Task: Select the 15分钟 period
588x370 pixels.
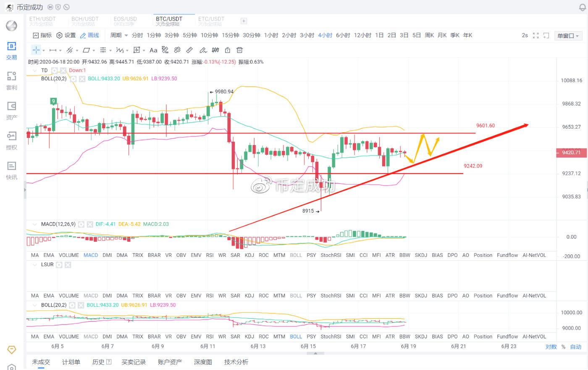Action: 230,35
